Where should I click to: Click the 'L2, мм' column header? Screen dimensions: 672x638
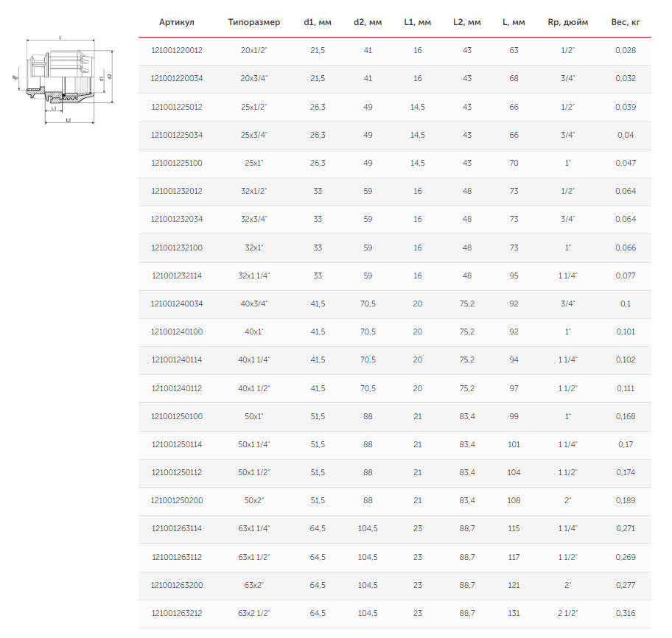click(466, 22)
